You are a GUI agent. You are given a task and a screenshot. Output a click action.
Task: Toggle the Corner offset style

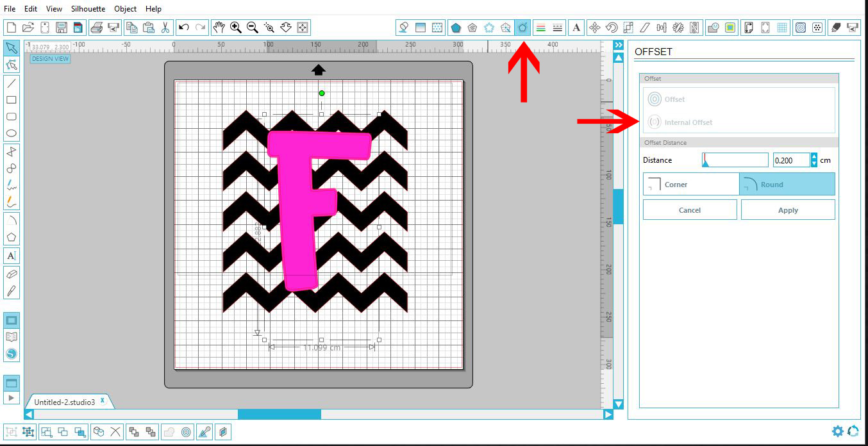690,184
